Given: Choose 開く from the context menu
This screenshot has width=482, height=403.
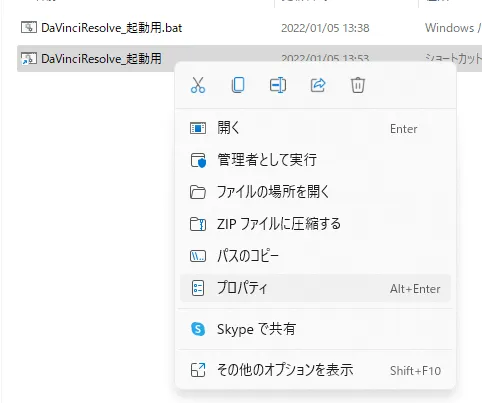Looking at the screenshot, I should [x=315, y=128].
